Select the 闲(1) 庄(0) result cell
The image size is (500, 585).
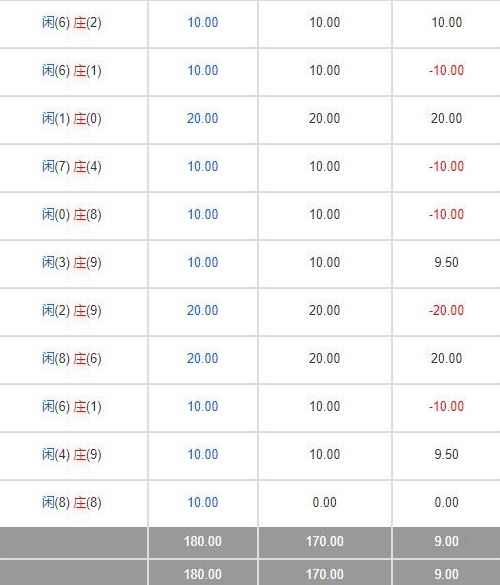coord(72,119)
